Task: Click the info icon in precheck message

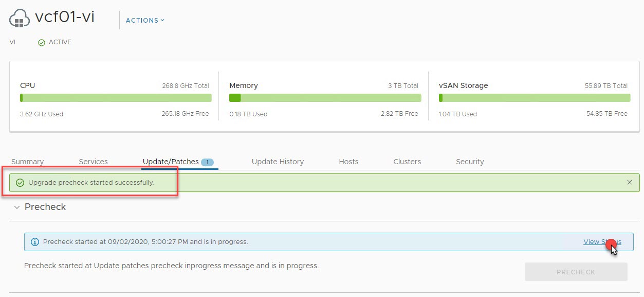Action: 35,242
